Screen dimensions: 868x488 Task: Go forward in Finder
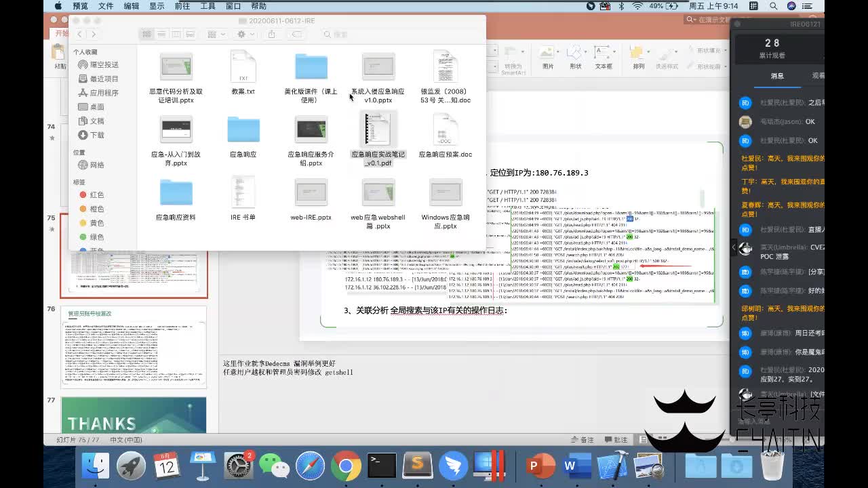(94, 34)
